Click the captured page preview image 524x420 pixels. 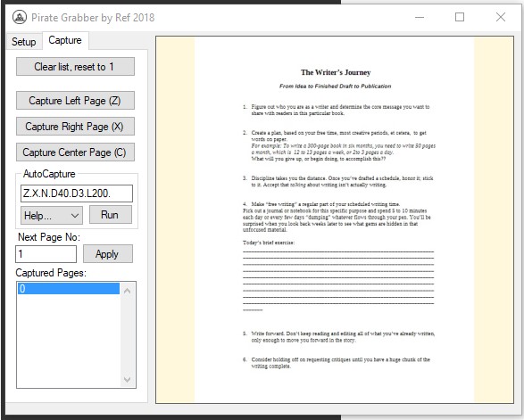(x=335, y=219)
